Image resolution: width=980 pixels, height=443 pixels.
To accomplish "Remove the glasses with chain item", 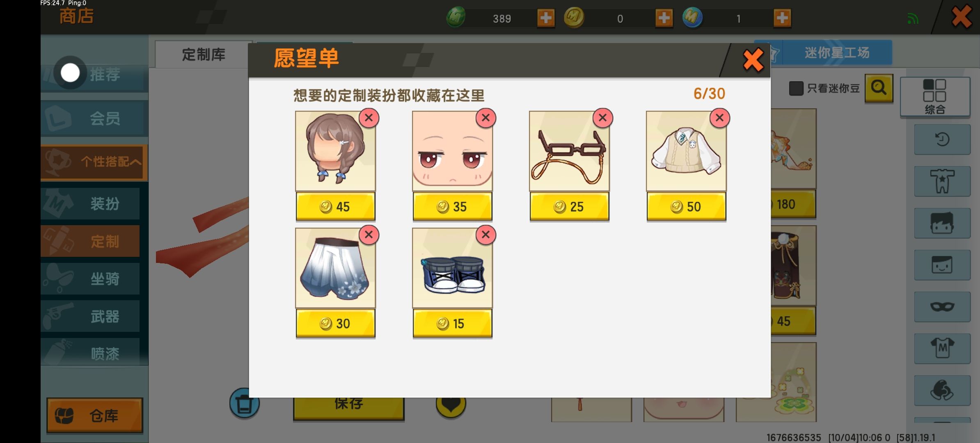I will tap(602, 118).
